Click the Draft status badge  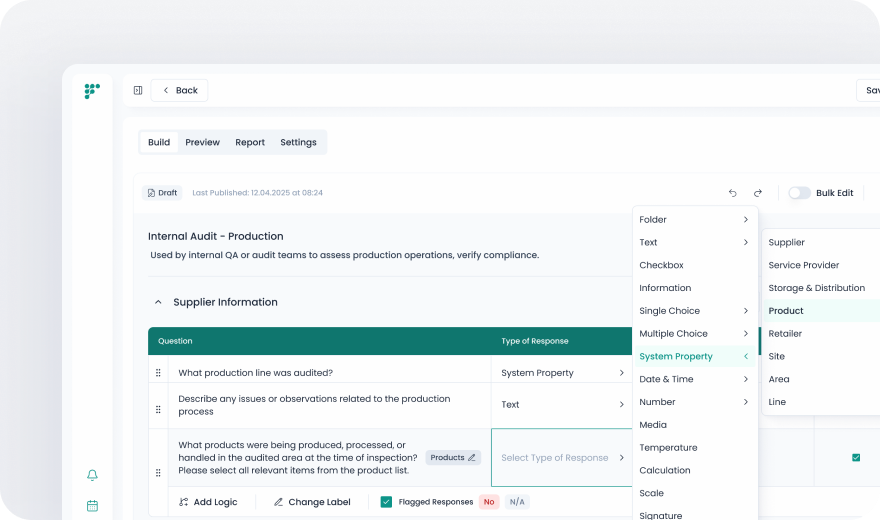click(162, 193)
